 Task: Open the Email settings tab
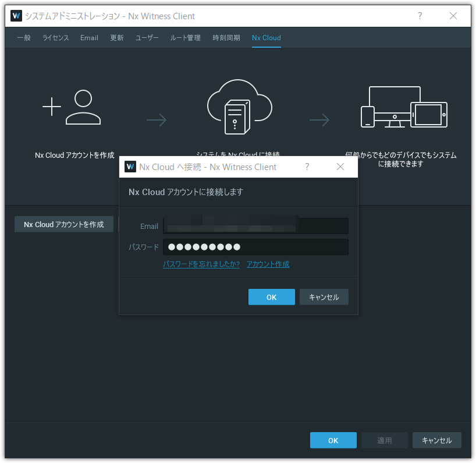click(x=89, y=38)
